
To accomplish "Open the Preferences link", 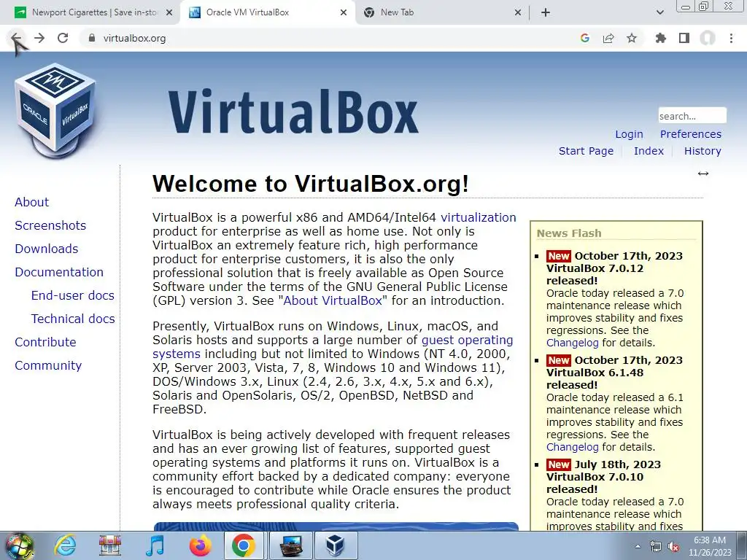I will pos(690,134).
